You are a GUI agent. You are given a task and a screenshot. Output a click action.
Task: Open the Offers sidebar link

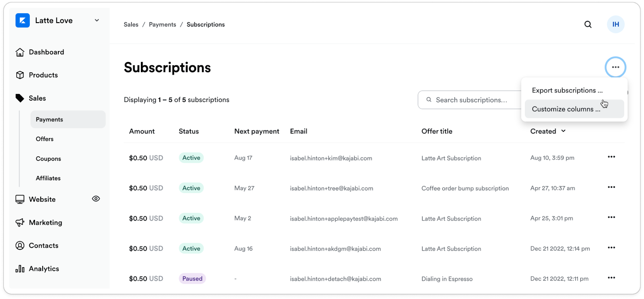(45, 139)
